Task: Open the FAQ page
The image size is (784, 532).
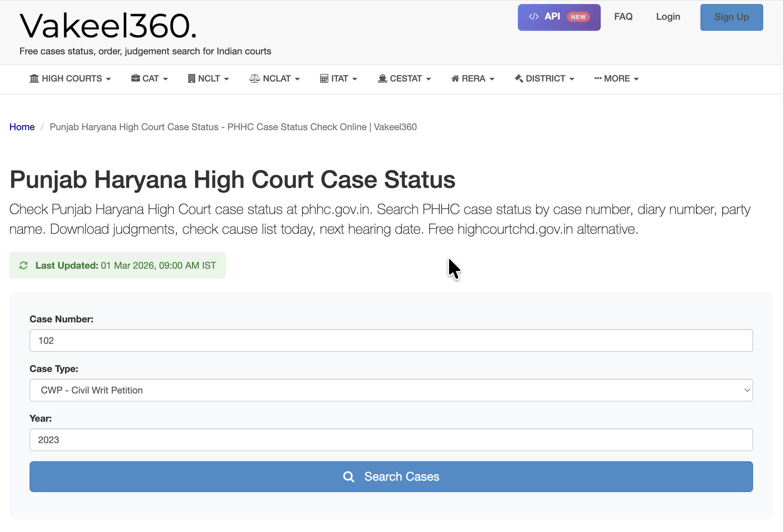Action: coord(623,16)
